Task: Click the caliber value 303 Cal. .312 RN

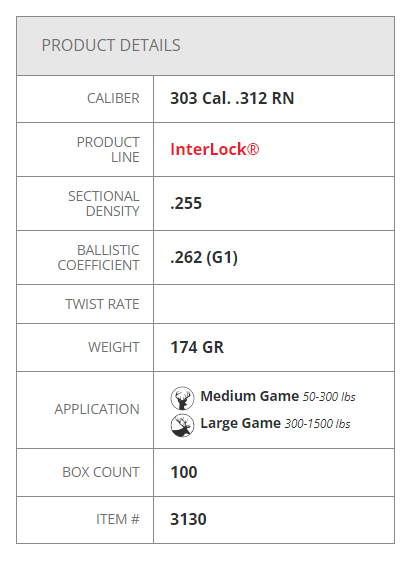Action: (x=232, y=98)
